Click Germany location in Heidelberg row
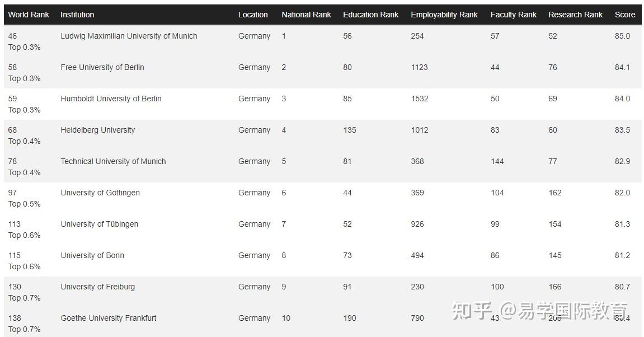Screen dimensions: 644x337 pyautogui.click(x=254, y=130)
